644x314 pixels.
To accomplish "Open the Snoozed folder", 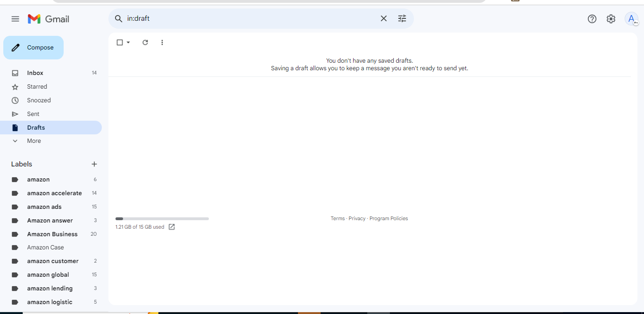I will (51, 100).
